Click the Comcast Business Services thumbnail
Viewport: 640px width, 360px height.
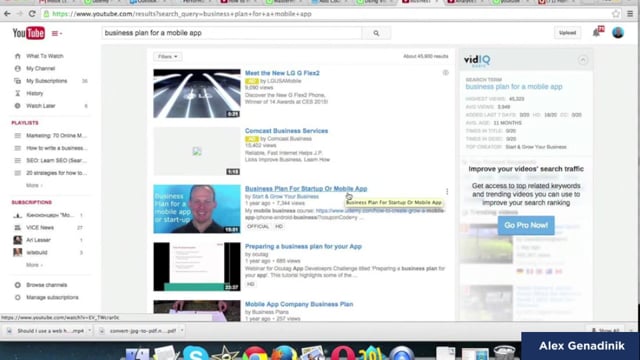(197, 151)
